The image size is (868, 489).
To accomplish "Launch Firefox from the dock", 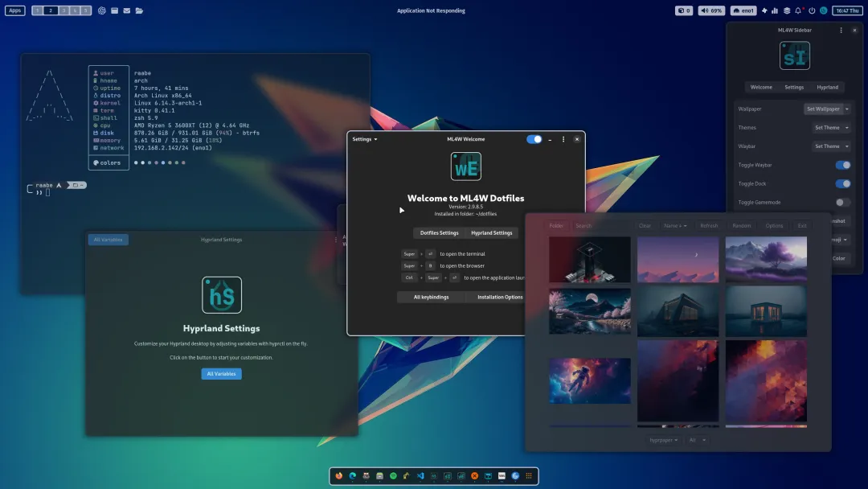I will pyautogui.click(x=339, y=475).
